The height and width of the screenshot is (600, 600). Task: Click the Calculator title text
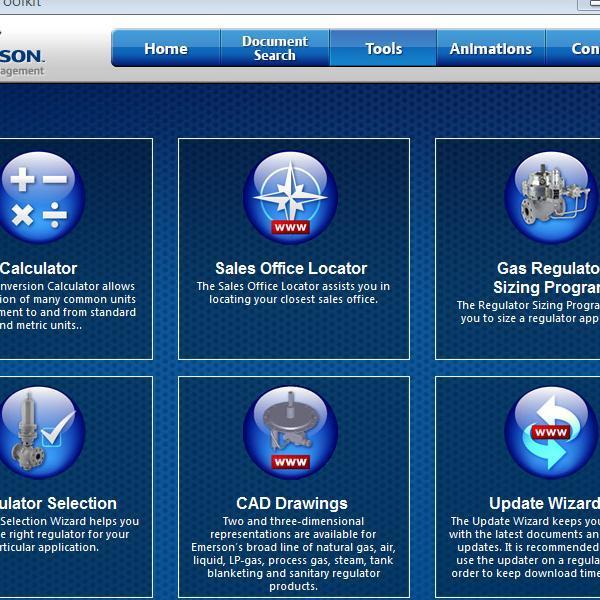(x=39, y=268)
